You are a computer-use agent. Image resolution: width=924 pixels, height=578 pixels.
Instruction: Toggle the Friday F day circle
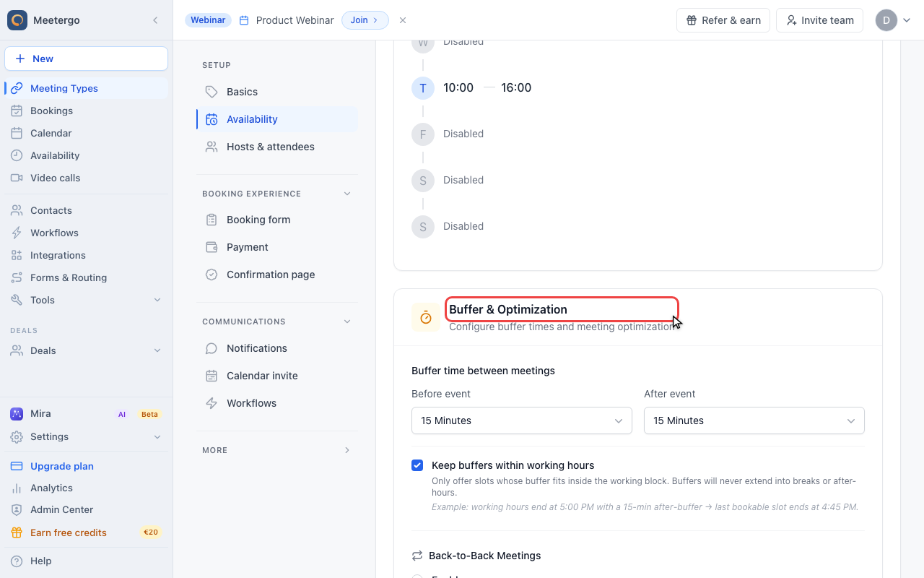point(423,134)
